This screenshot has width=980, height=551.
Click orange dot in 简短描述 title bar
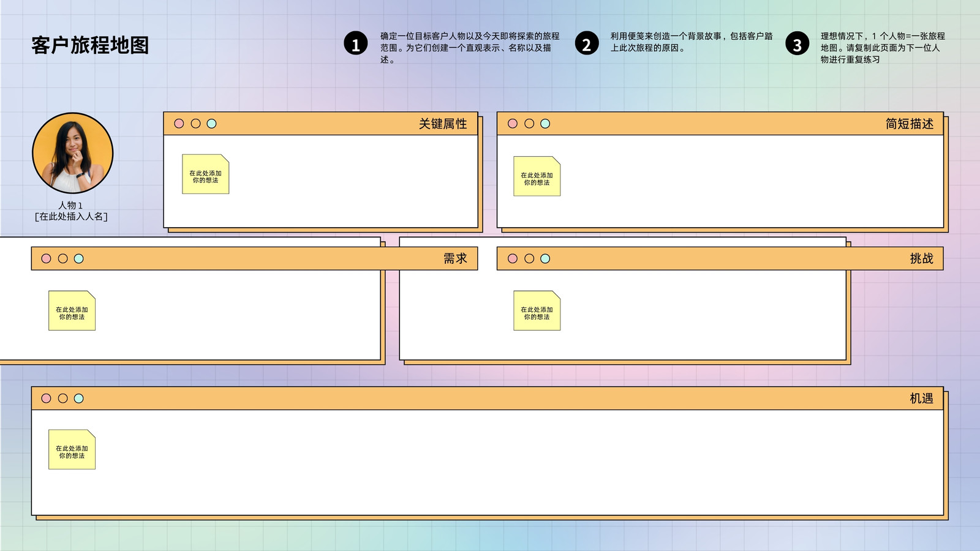tap(529, 124)
